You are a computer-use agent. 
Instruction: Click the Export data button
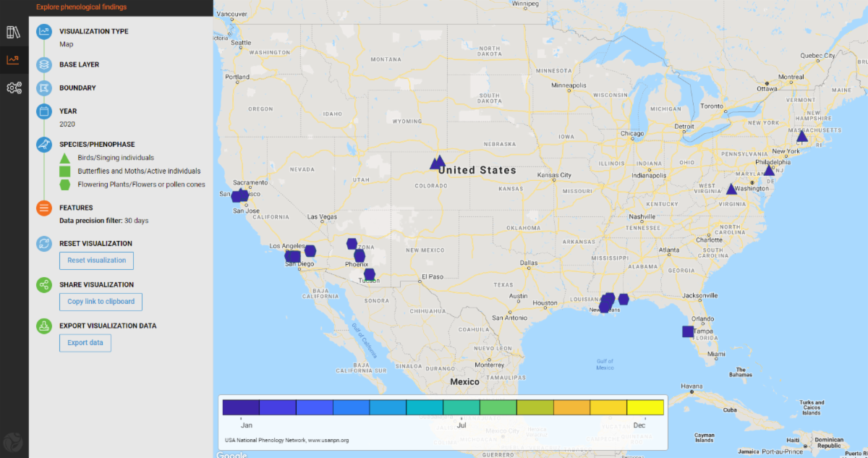pyautogui.click(x=85, y=343)
